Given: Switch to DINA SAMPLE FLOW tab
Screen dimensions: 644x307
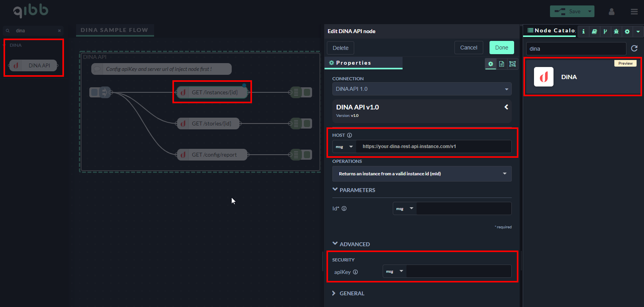Looking at the screenshot, I should click(114, 30).
